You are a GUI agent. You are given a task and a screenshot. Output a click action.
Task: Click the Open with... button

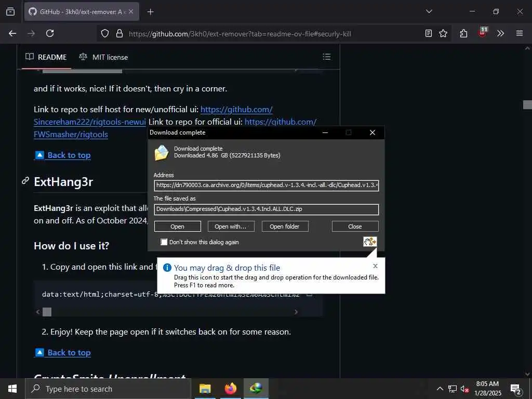(231, 227)
